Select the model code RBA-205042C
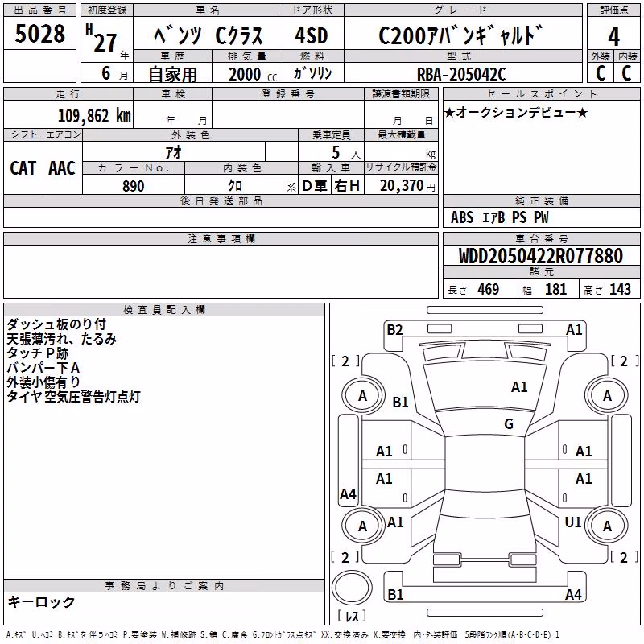This screenshot has height=644, width=644. tap(461, 74)
